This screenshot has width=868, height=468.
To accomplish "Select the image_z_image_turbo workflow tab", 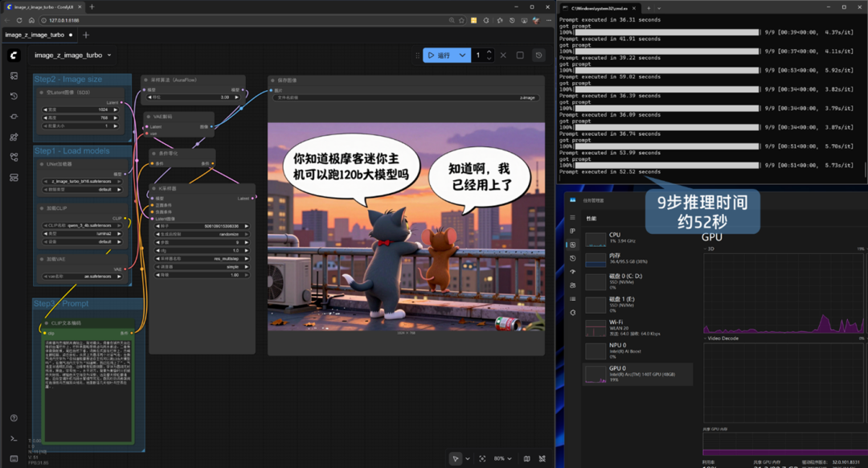I will coord(39,35).
